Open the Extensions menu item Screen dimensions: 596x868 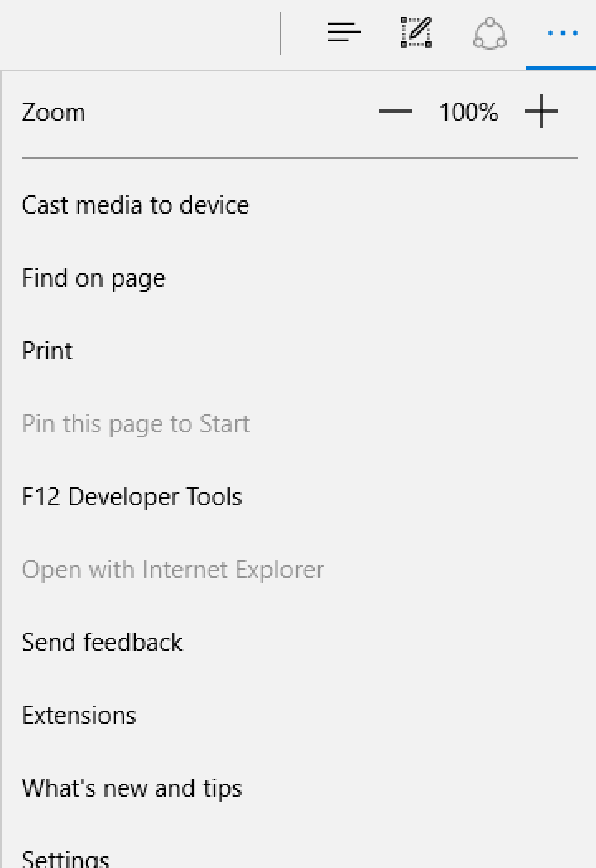click(299, 716)
